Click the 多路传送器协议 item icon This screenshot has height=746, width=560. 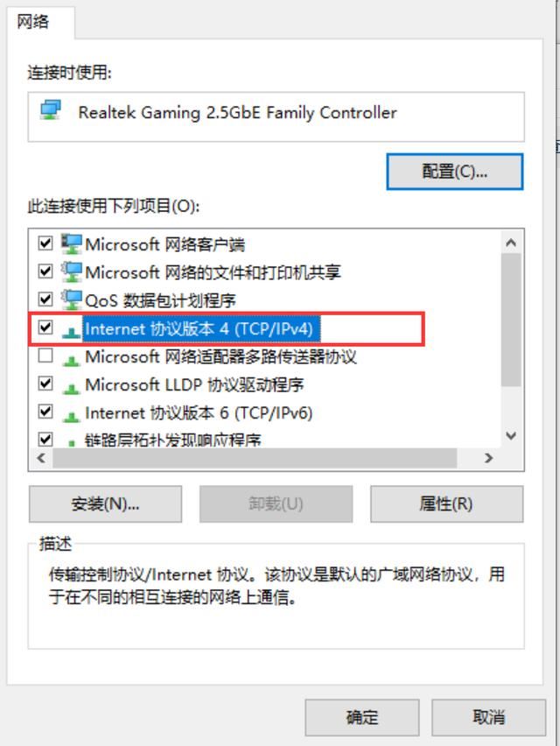coord(71,360)
